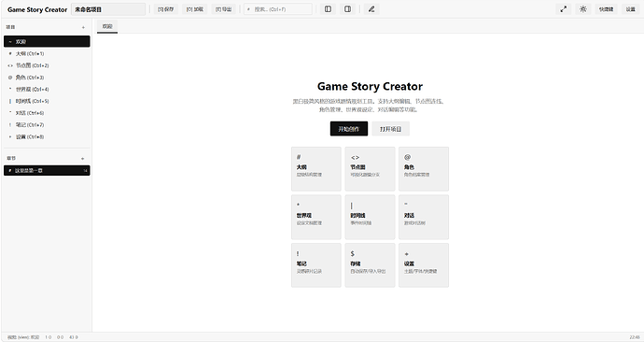The width and height of the screenshot is (644, 342).
Task: Open the 大纲 card in the grid
Action: [315, 169]
